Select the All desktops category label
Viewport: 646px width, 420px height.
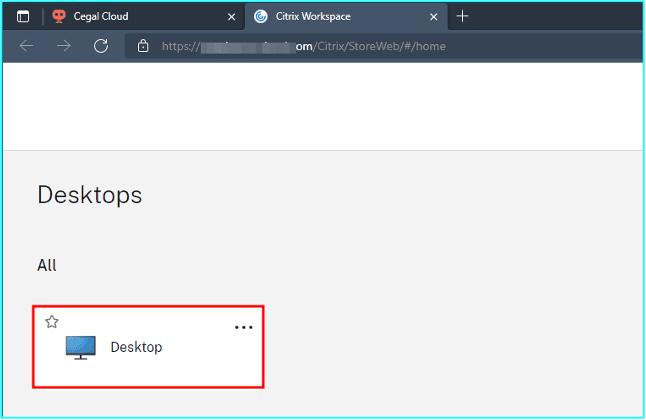(47, 265)
